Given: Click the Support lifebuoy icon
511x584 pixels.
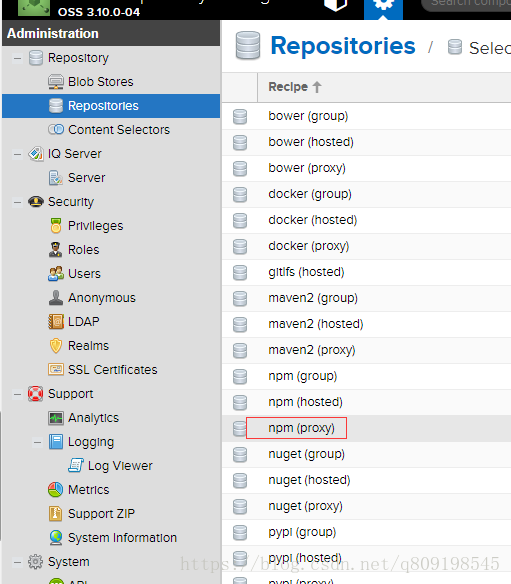Looking at the screenshot, I should point(35,394).
